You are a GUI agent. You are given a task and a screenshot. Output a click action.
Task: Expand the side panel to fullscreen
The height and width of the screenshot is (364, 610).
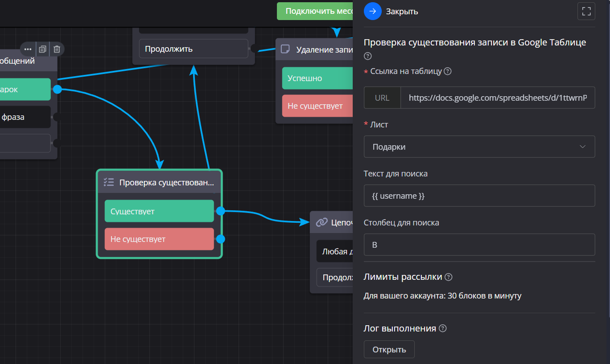click(x=586, y=11)
